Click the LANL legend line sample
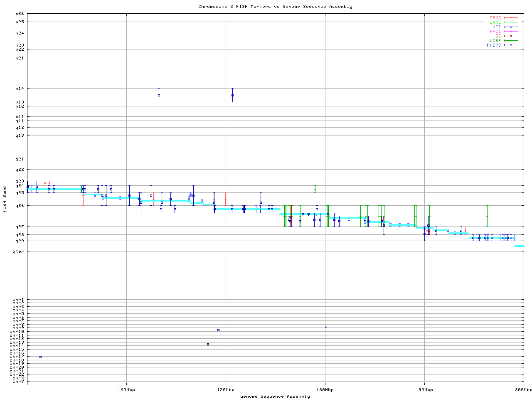The width and height of the screenshot is (532, 399). (x=511, y=22)
